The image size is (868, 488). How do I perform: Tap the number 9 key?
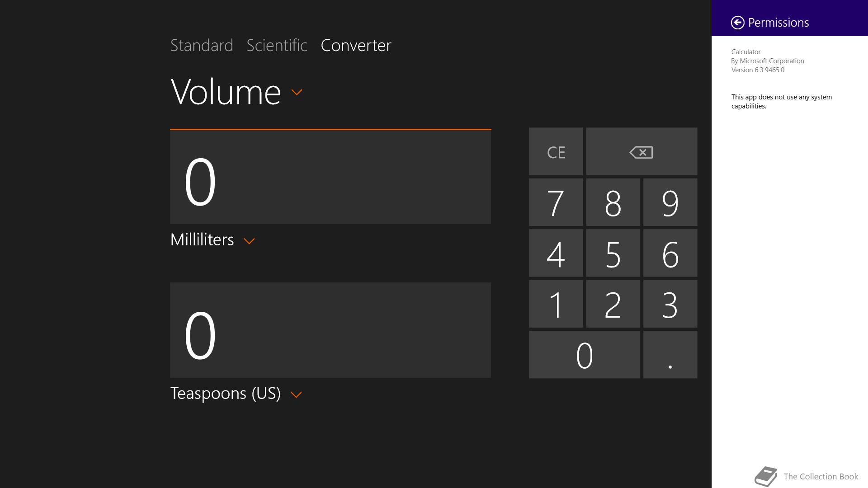click(x=670, y=202)
